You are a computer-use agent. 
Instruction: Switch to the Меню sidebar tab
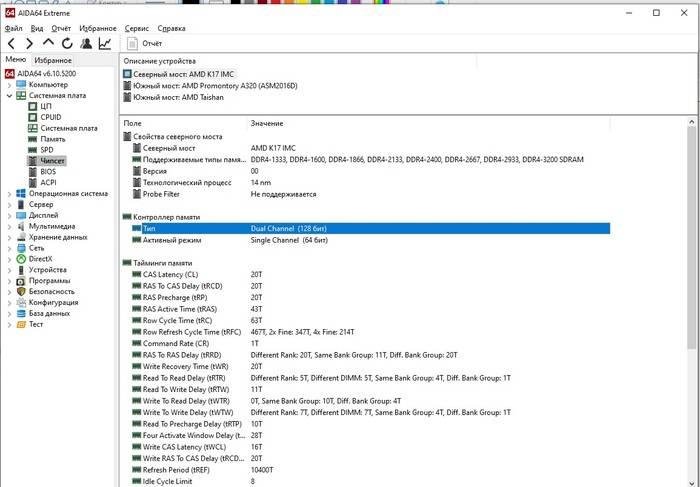(x=16, y=59)
